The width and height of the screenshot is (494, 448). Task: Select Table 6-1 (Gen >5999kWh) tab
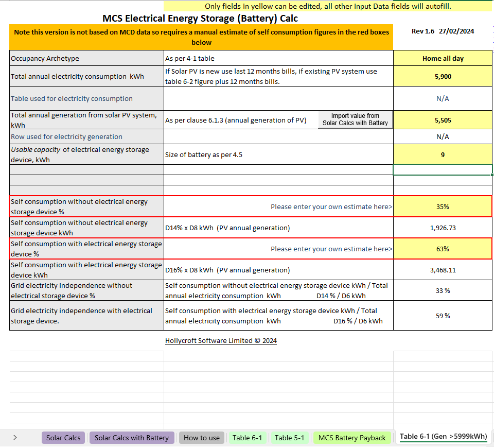point(443,437)
